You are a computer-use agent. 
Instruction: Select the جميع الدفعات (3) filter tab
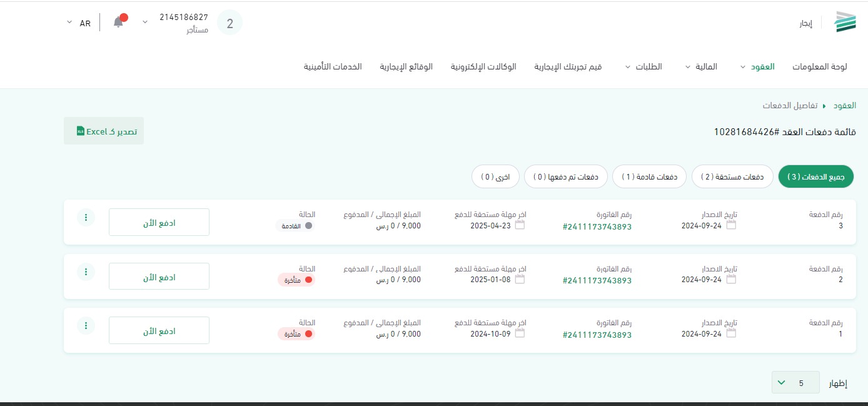pyautogui.click(x=815, y=177)
